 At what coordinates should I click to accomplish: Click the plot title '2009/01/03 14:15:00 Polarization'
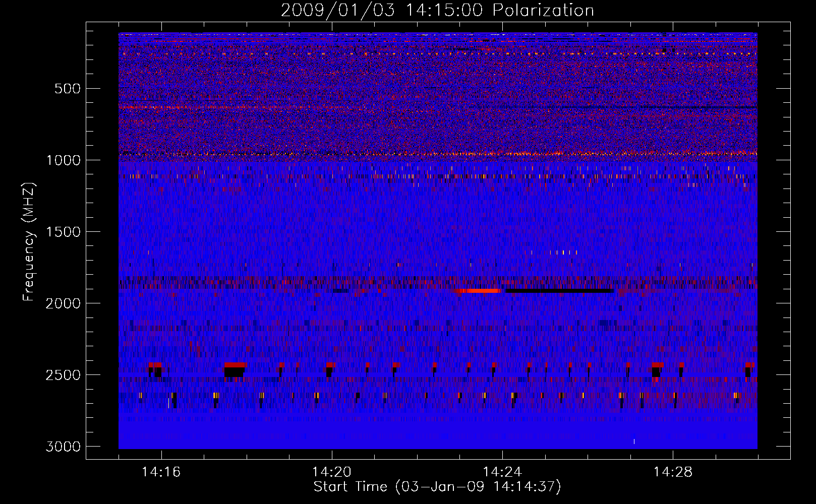pos(437,10)
